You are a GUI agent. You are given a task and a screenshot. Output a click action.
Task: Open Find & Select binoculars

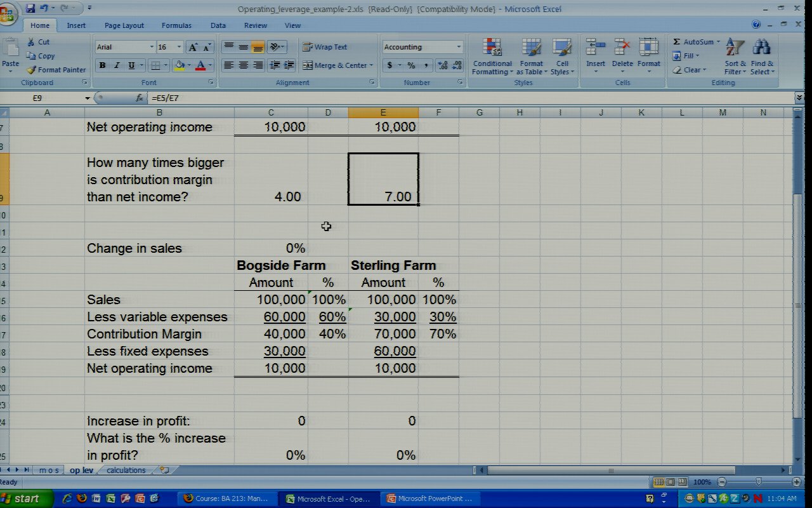click(762, 57)
